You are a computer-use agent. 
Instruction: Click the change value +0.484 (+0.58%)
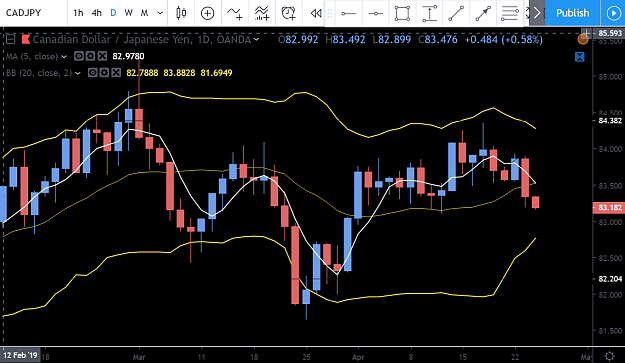coord(503,39)
